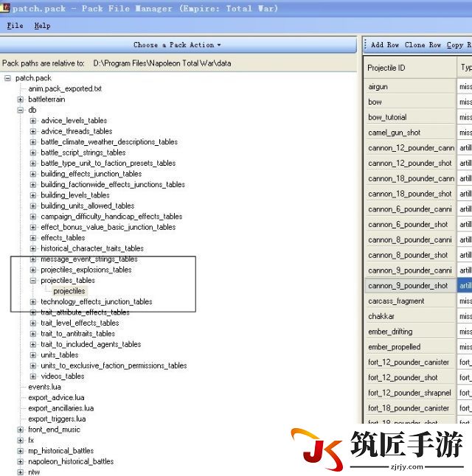The image size is (472, 476).
Task: Select the carcass_fragment cell
Action: (x=410, y=301)
